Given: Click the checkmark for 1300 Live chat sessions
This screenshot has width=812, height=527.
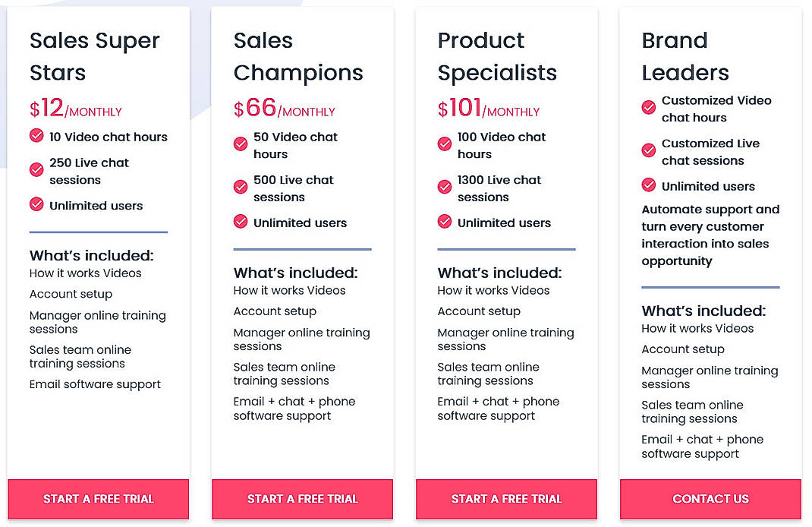Looking at the screenshot, I should pyautogui.click(x=445, y=188).
